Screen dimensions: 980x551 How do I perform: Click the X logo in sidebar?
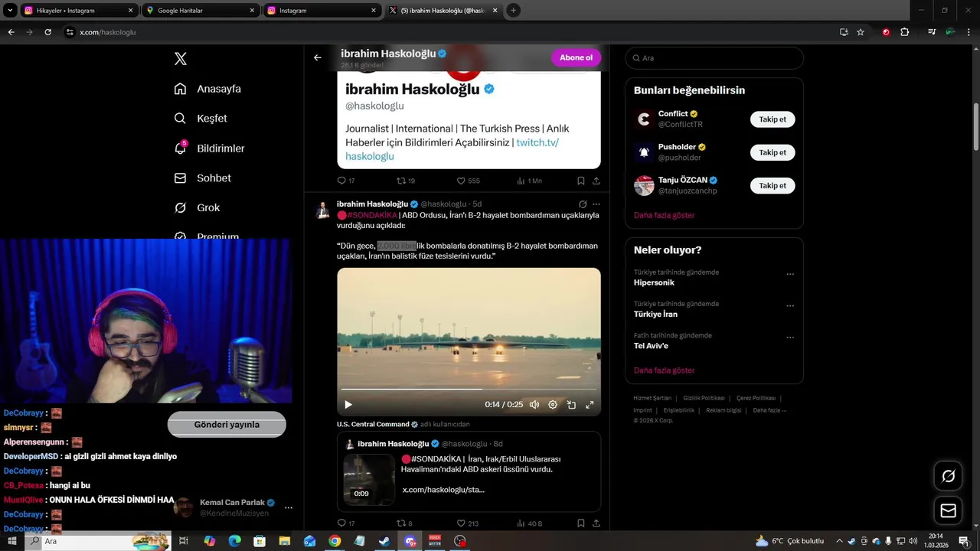(x=181, y=59)
